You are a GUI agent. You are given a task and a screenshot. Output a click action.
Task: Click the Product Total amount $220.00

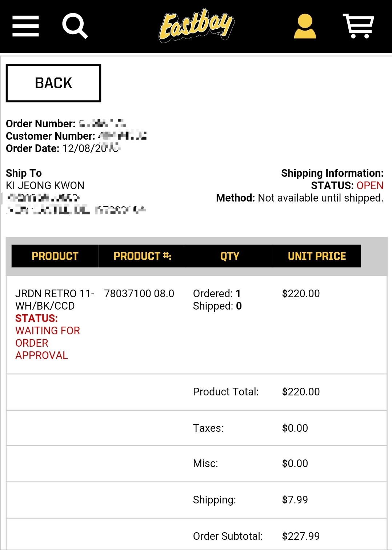pyautogui.click(x=301, y=392)
